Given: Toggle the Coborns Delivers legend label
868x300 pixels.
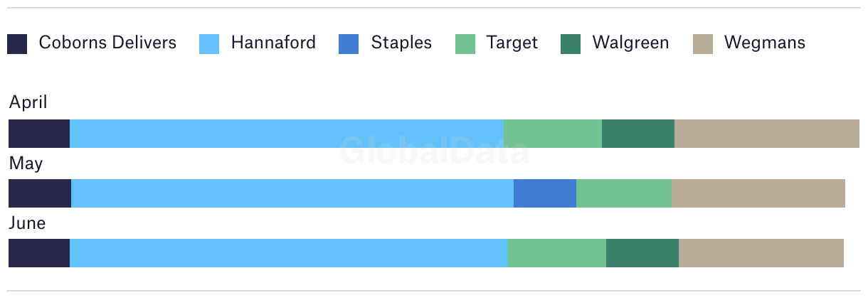Looking at the screenshot, I should tap(107, 43).
